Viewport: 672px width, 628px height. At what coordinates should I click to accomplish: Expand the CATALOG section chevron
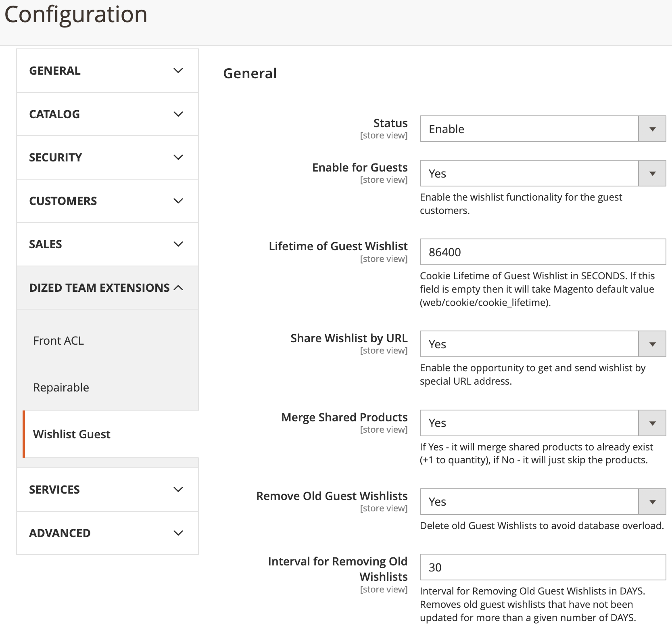tap(178, 114)
